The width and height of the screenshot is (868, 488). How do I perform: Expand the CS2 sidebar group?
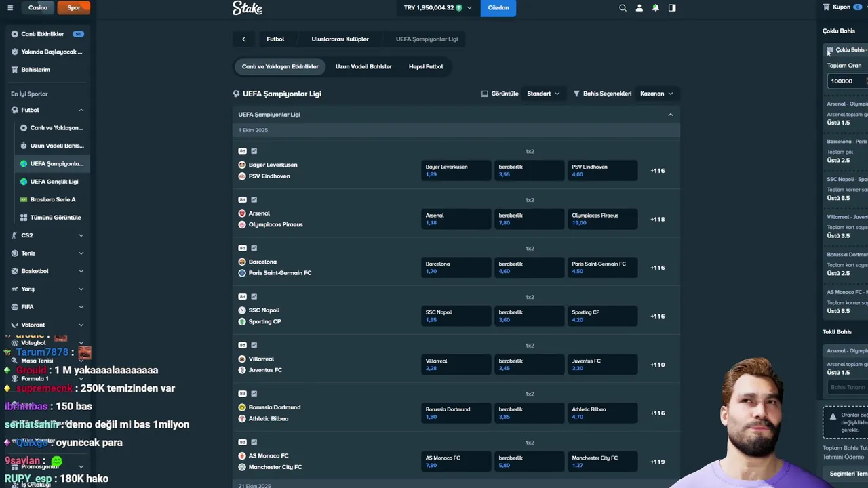81,235
